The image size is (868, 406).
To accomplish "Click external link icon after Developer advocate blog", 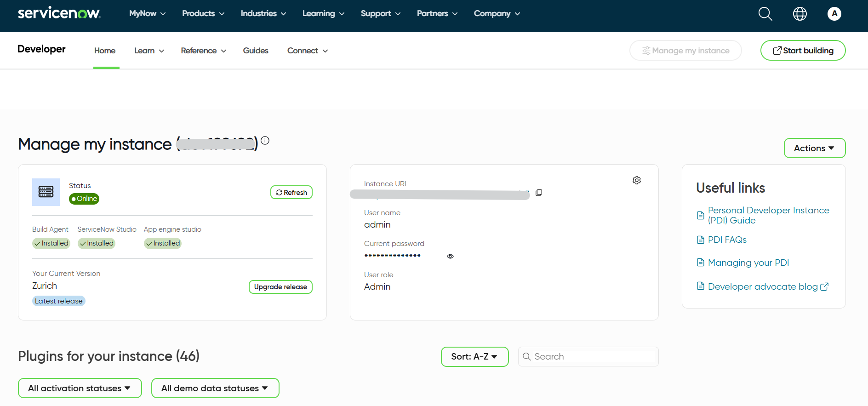I will pyautogui.click(x=824, y=286).
